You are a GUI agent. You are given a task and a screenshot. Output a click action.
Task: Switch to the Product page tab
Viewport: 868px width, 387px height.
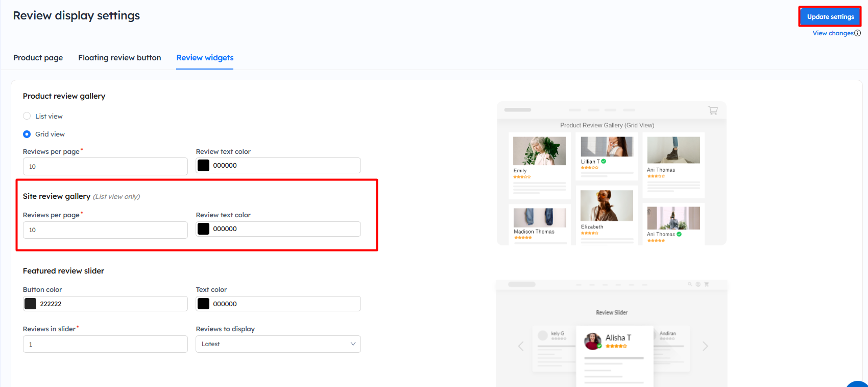coord(38,58)
